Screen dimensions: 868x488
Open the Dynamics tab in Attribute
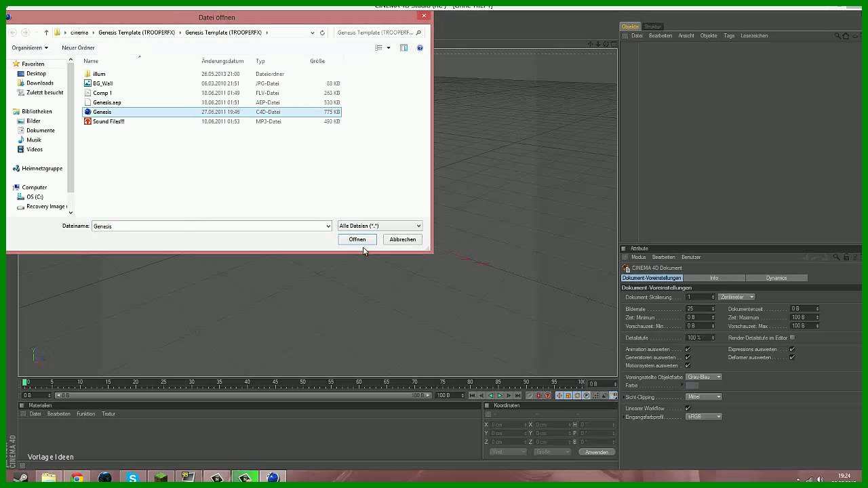pyautogui.click(x=776, y=278)
